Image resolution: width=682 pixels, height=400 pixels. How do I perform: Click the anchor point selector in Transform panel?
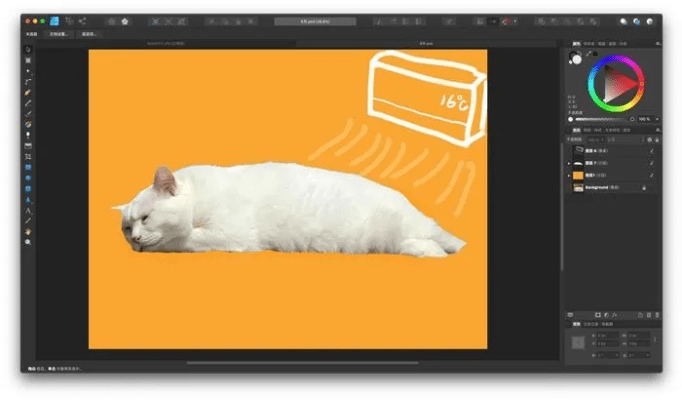[578, 343]
